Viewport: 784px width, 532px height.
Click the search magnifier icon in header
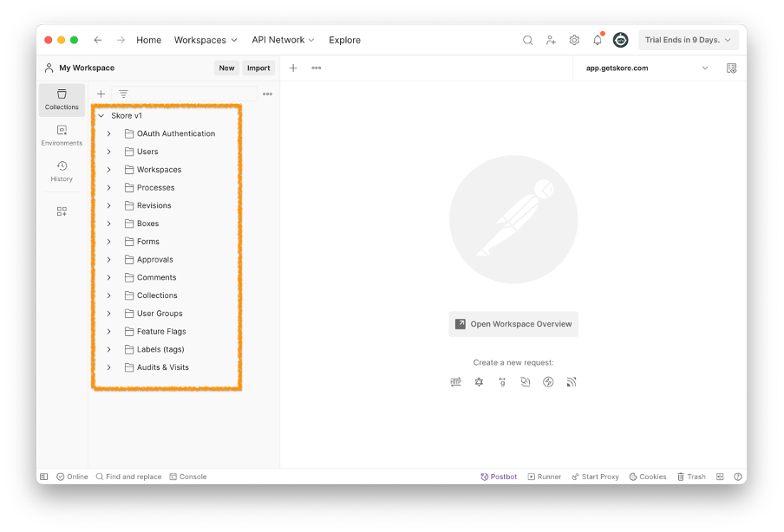[x=527, y=40]
